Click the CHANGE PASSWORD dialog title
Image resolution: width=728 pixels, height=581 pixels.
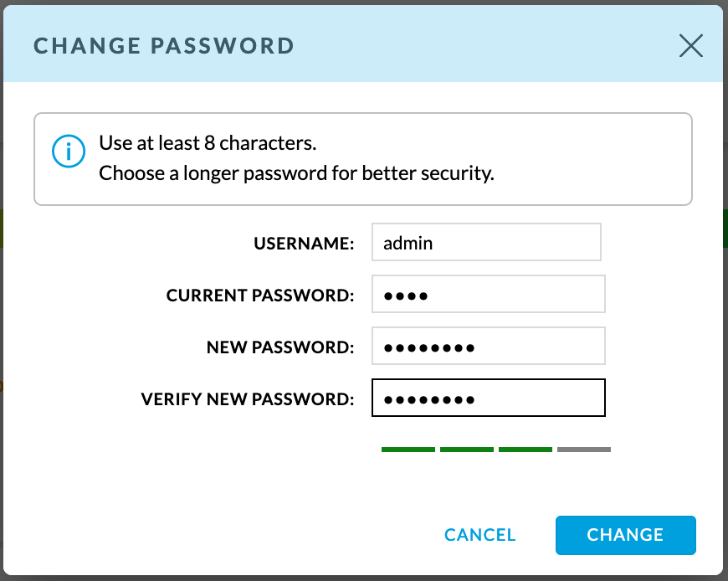[x=164, y=45]
